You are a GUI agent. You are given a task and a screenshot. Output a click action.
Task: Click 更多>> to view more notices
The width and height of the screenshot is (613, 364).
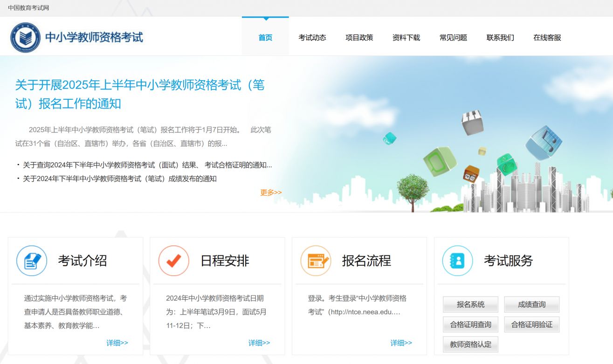(271, 192)
